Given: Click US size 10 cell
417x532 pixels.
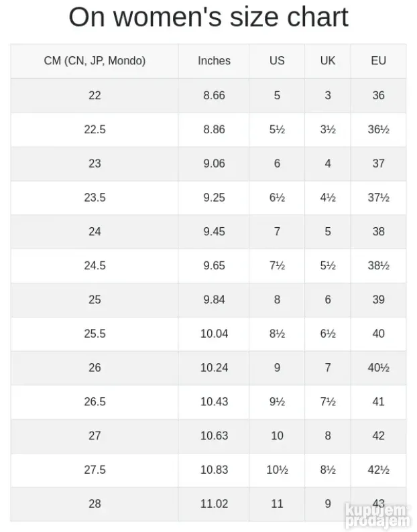Looking at the screenshot, I should pos(277,436).
